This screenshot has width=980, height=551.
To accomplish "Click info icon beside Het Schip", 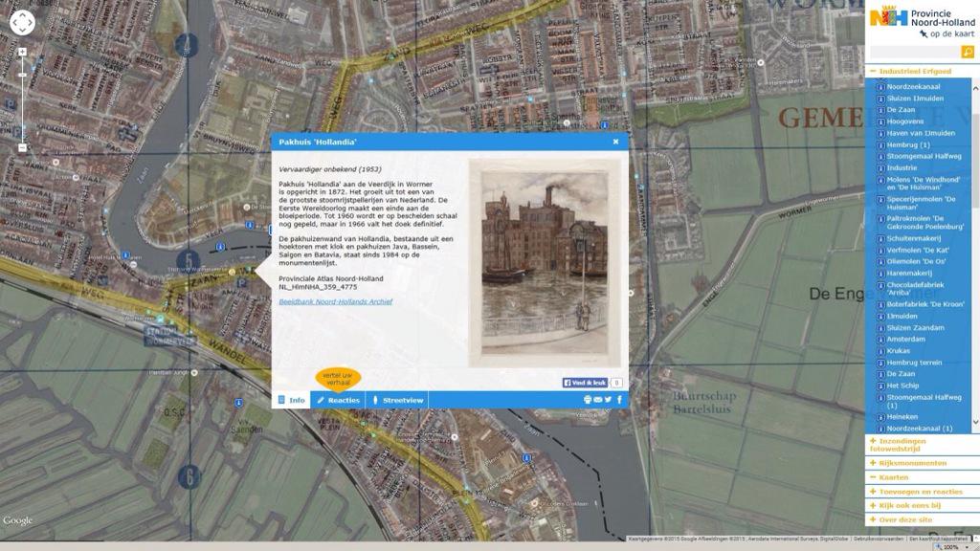I will click(880, 386).
